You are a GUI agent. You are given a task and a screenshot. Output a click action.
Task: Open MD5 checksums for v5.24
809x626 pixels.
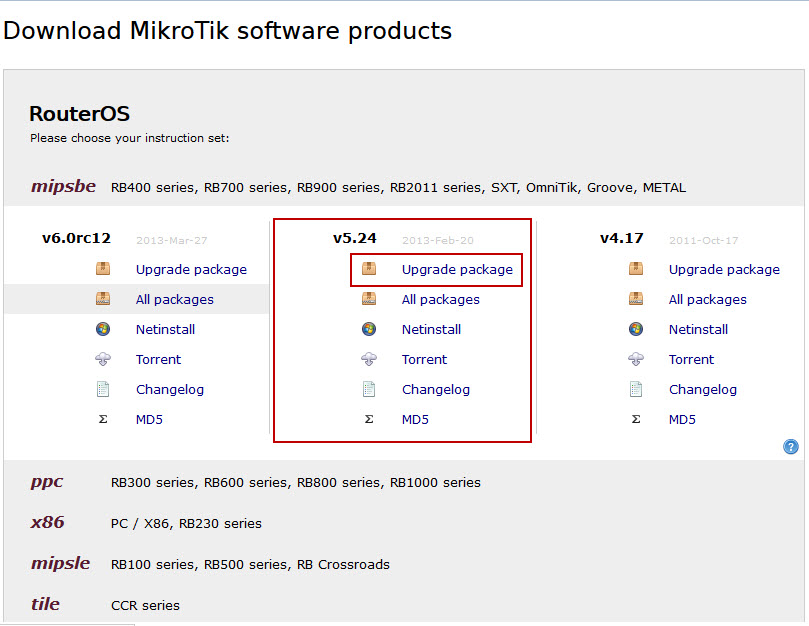[x=415, y=420]
